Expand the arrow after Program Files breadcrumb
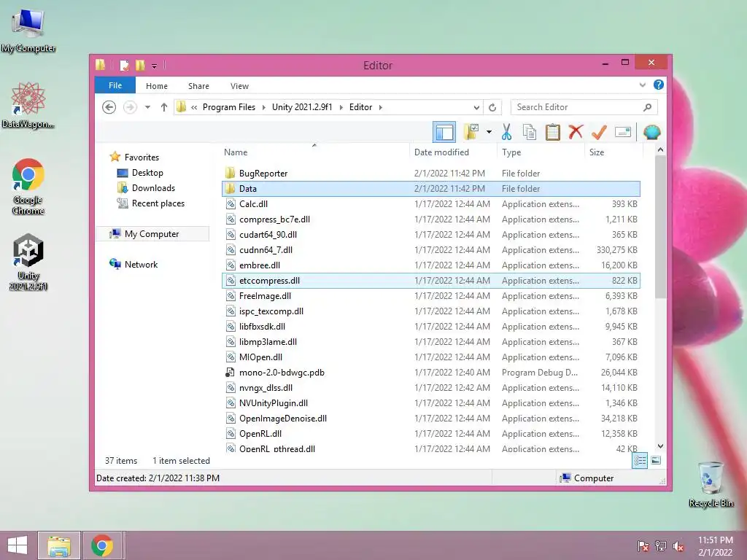 click(264, 107)
